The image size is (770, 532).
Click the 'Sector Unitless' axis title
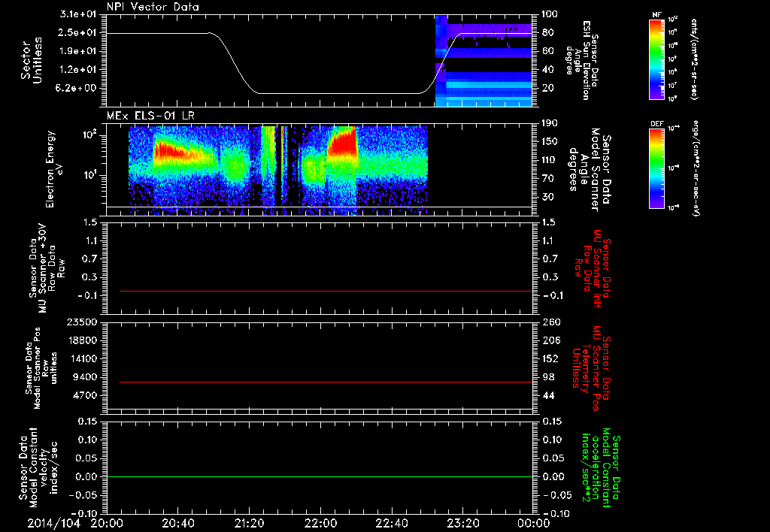[32, 60]
